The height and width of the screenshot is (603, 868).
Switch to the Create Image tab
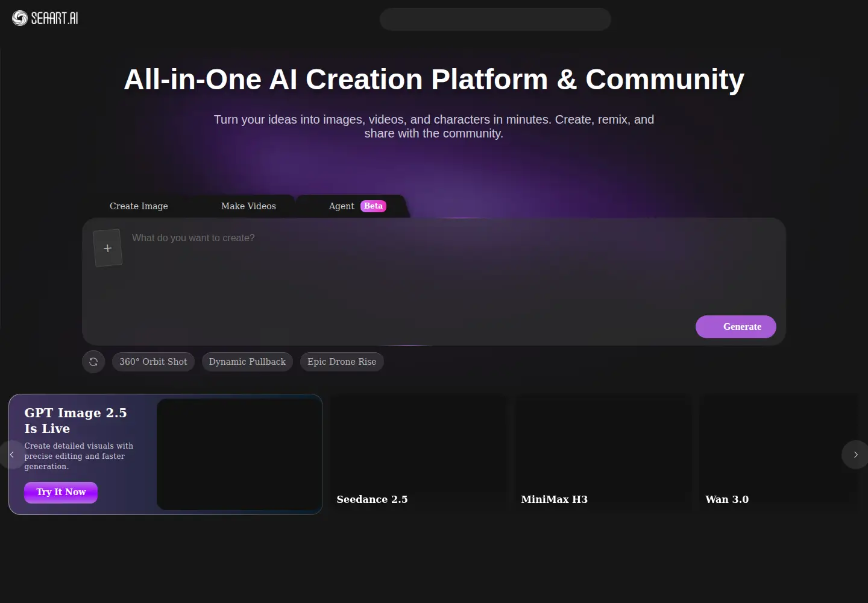pos(139,206)
